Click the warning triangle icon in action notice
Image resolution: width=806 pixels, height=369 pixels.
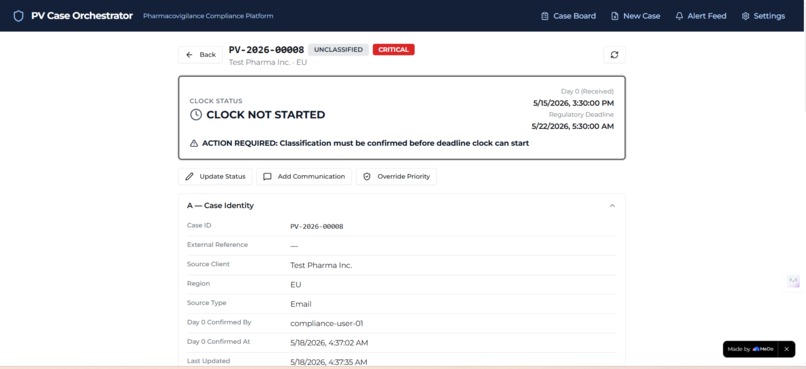[x=194, y=143]
